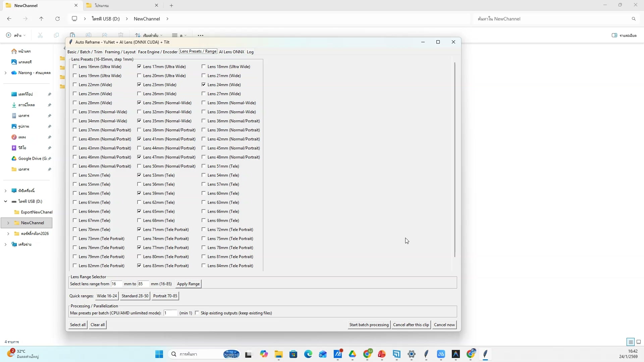Click the Windows Start button
The image size is (644, 362).
(159, 354)
